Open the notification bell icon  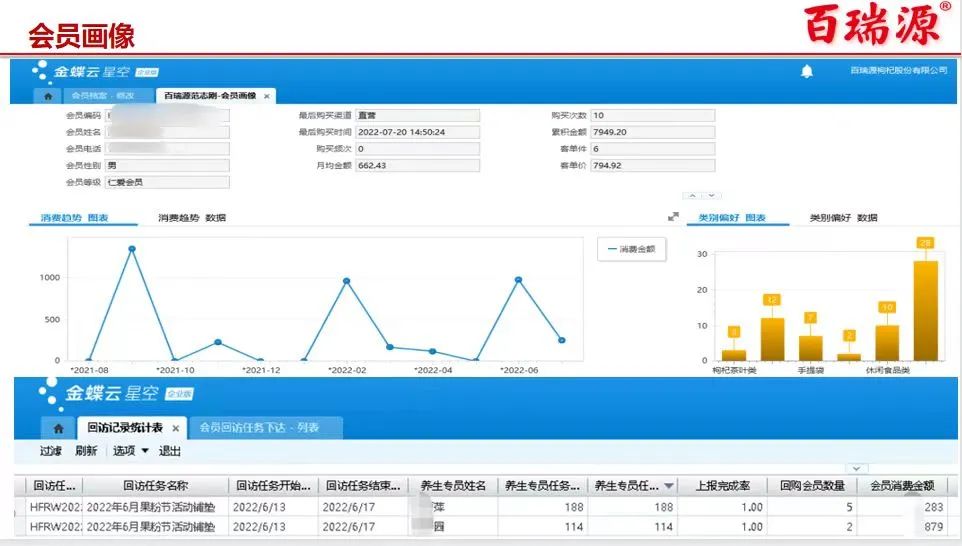[807, 71]
